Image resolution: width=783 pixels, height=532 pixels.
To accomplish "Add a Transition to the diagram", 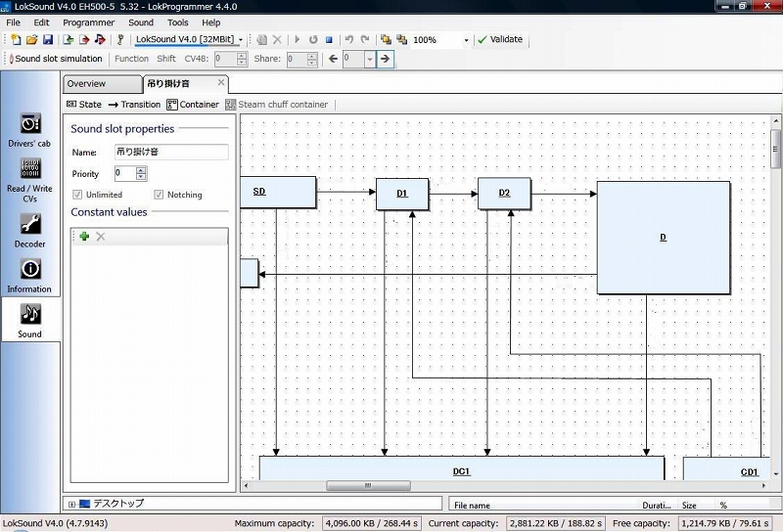I will point(134,105).
